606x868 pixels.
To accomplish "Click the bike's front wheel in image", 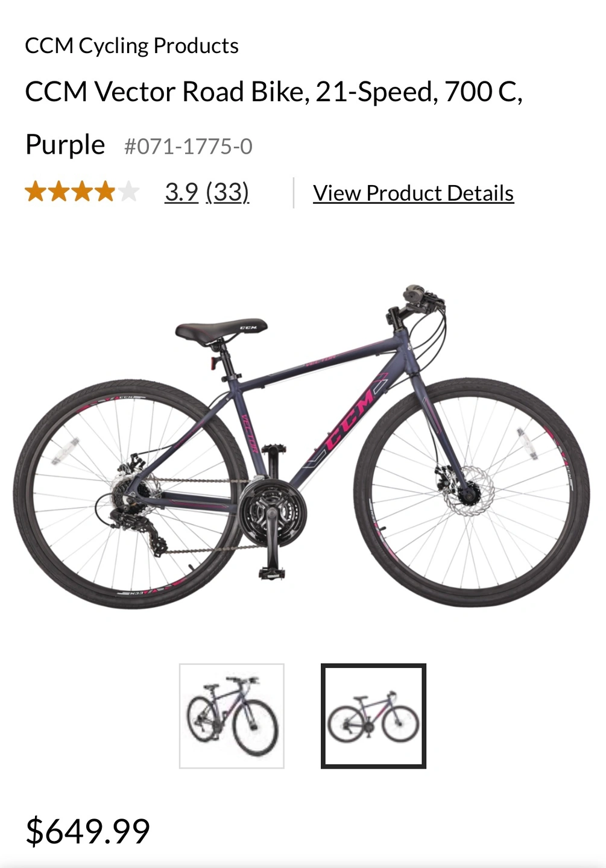I will click(472, 492).
